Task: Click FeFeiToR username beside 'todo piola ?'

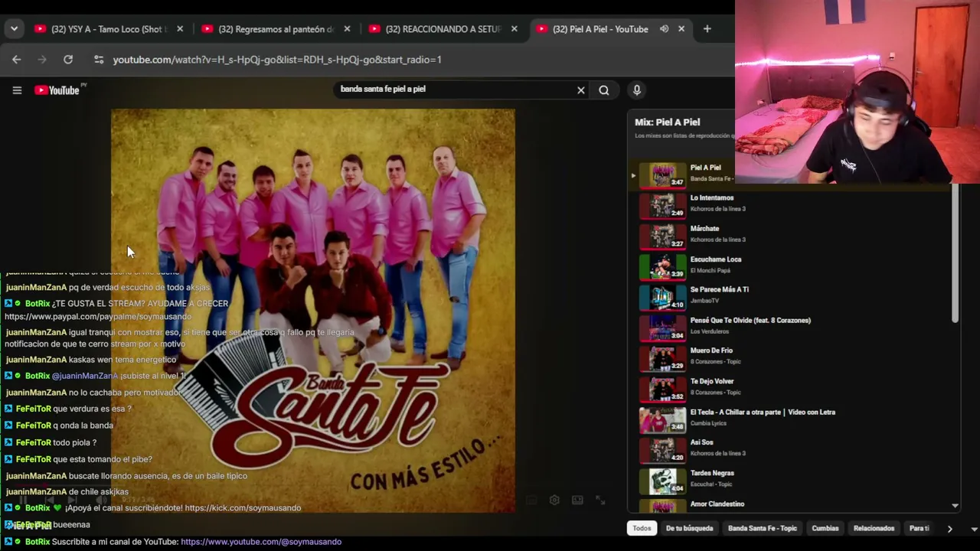Action: click(x=33, y=442)
